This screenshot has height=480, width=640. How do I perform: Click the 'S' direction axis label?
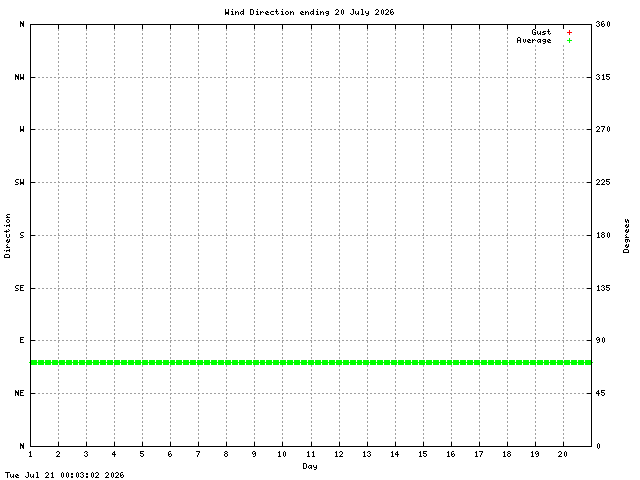(x=22, y=236)
